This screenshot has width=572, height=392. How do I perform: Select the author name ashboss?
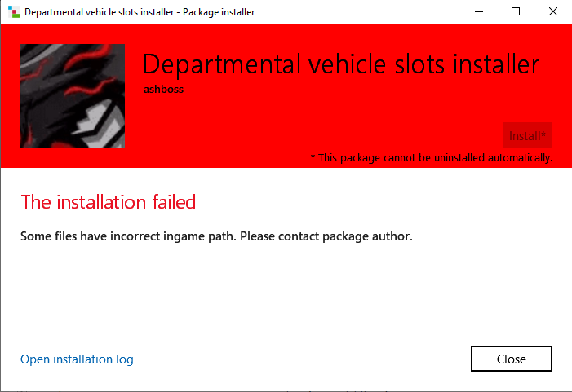click(x=162, y=90)
